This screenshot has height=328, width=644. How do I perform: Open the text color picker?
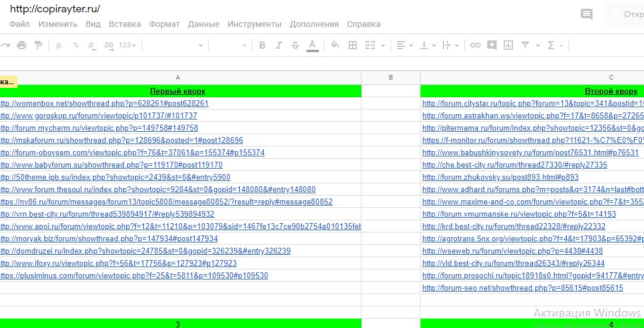coord(312,46)
